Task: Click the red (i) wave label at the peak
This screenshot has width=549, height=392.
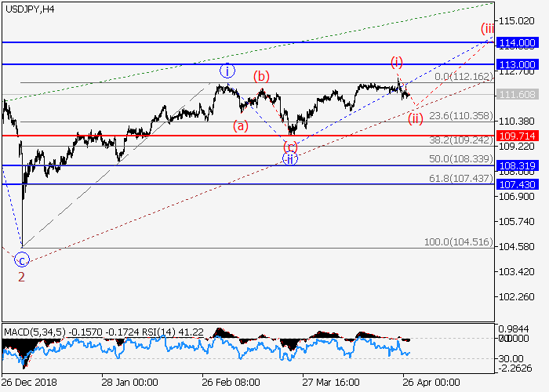Action: click(x=398, y=62)
